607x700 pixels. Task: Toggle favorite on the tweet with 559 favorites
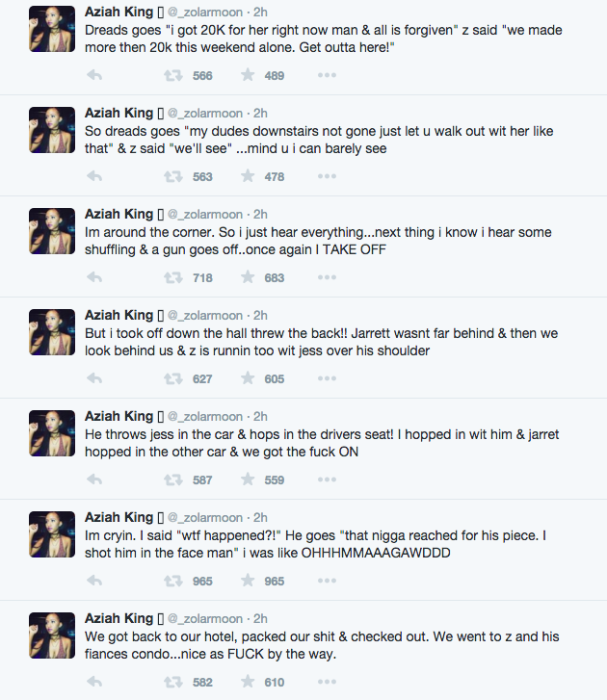pyautogui.click(x=248, y=480)
